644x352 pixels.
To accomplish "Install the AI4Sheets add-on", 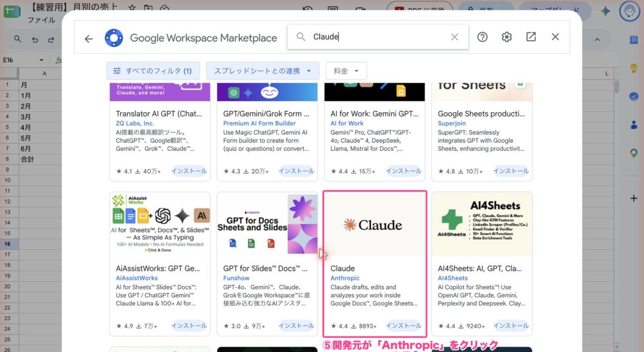I will point(511,326).
